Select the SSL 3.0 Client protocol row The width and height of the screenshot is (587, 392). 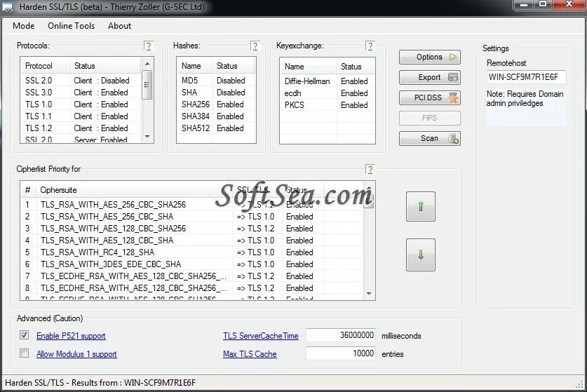(x=81, y=93)
